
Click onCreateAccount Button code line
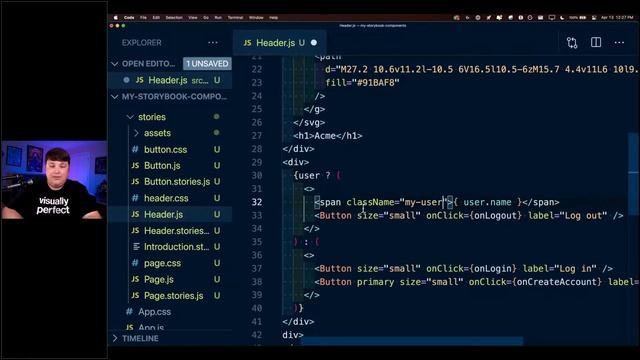(x=476, y=282)
